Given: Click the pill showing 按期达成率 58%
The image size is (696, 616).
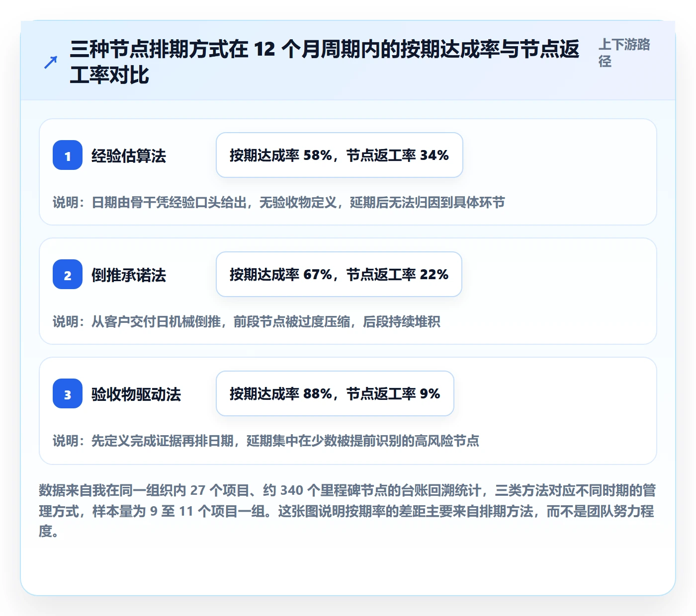Looking at the screenshot, I should coord(340,155).
